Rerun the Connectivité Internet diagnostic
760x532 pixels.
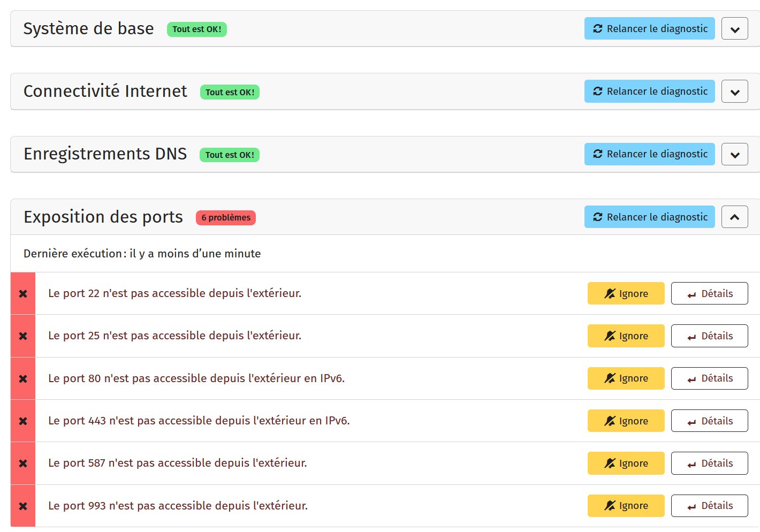tap(649, 92)
